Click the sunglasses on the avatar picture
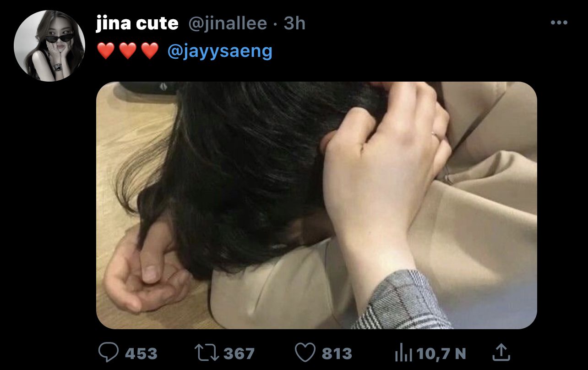The height and width of the screenshot is (370, 588). point(59,38)
